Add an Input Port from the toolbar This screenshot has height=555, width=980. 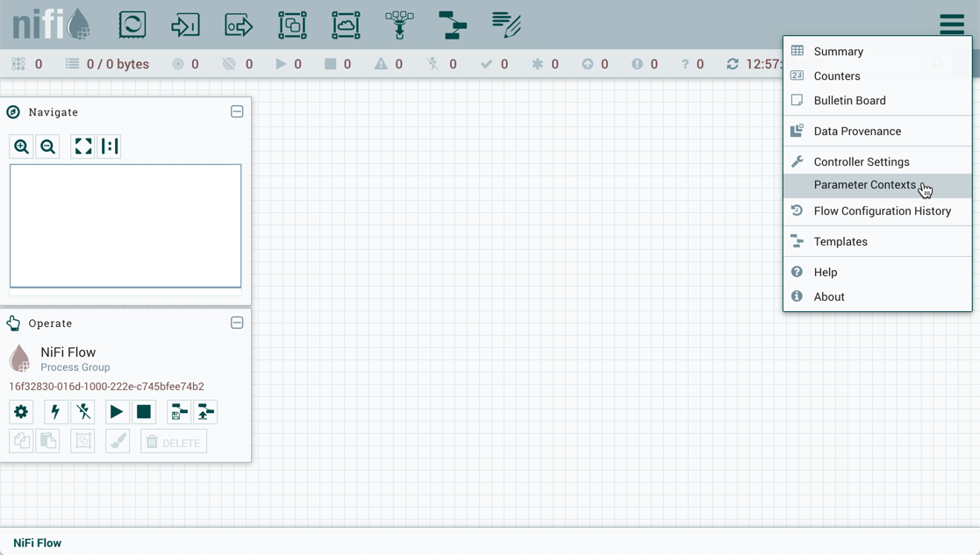tap(186, 25)
